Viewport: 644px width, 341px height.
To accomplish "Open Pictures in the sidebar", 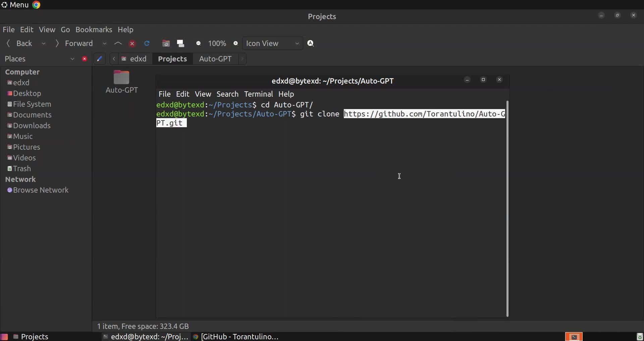I will (26, 147).
